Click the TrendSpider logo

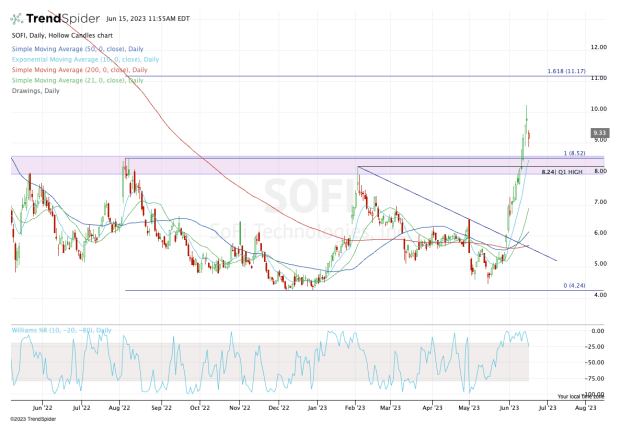[55, 19]
